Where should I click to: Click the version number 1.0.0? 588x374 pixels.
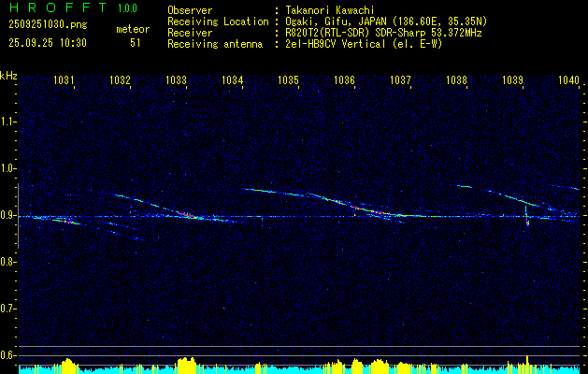pyautogui.click(x=127, y=8)
